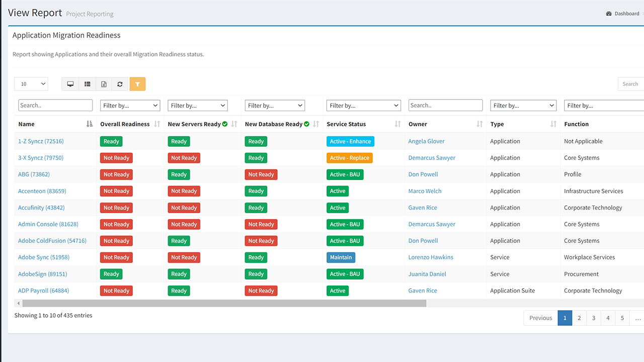644x362 pixels.
Task: Refresh the table using the reload icon
Action: point(120,84)
